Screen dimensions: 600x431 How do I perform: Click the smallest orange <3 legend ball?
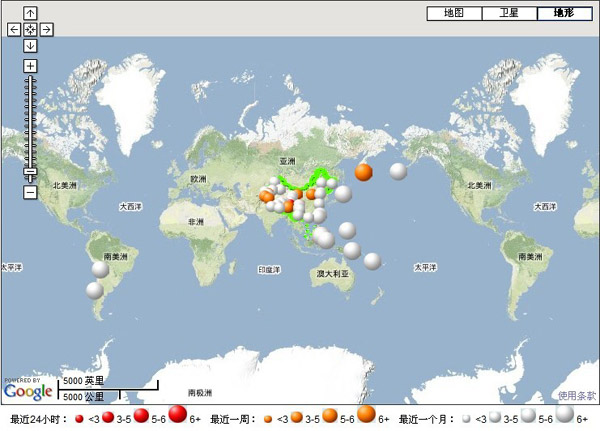pos(268,419)
